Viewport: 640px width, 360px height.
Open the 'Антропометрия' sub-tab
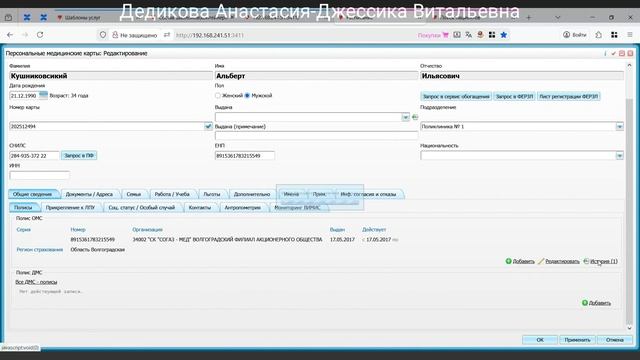242,208
